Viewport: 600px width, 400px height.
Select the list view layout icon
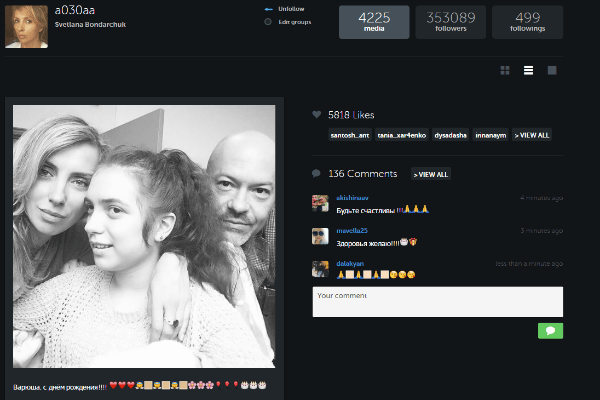[528, 70]
